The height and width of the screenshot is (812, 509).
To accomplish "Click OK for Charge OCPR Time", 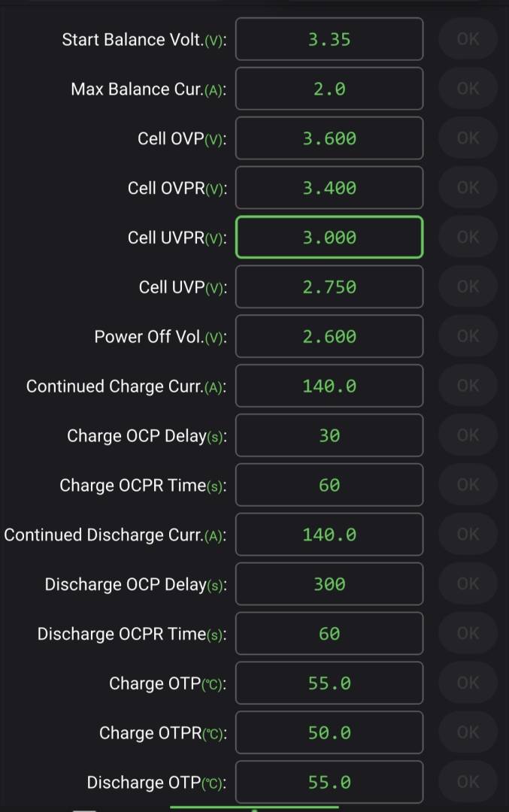I will point(468,485).
